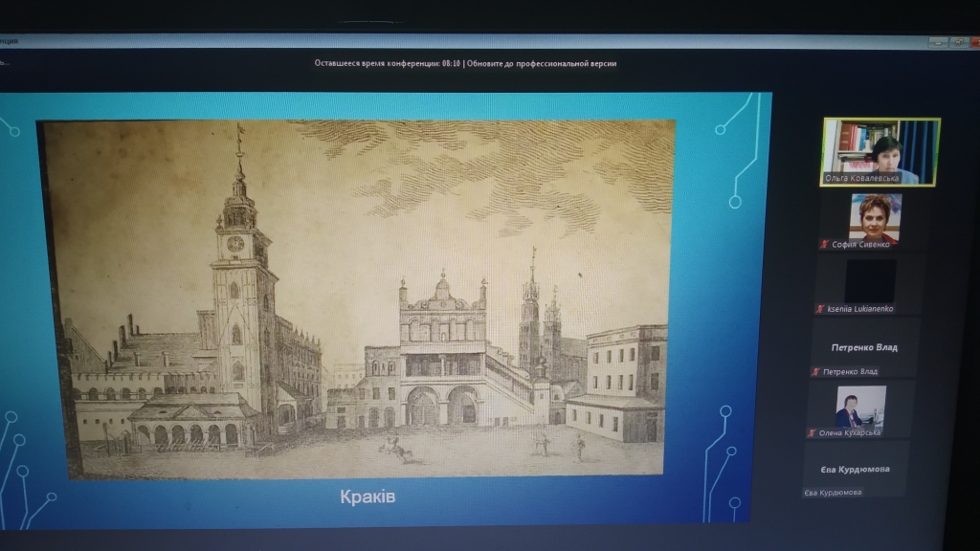
Task: Click the name label Олена Кухарська
Action: pyautogui.click(x=850, y=432)
